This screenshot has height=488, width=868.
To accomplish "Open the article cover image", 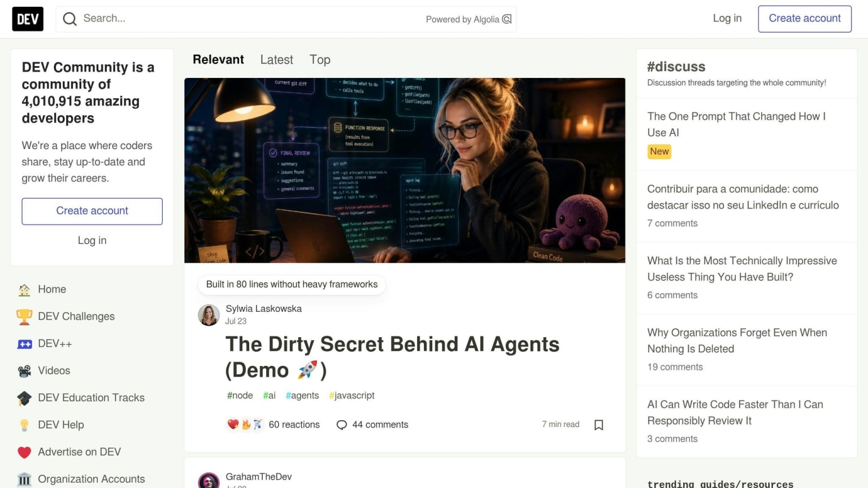I will pyautogui.click(x=405, y=170).
